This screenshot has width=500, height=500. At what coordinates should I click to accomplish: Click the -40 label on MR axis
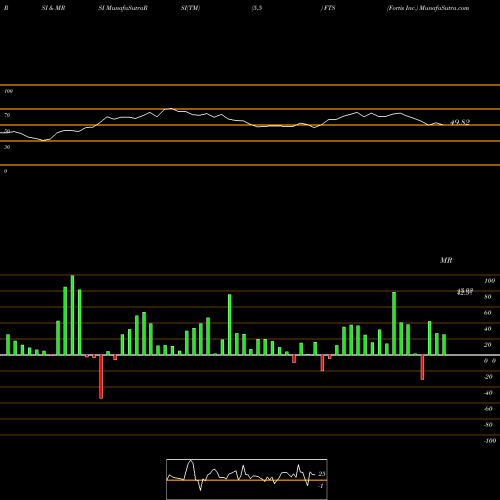click(x=488, y=393)
